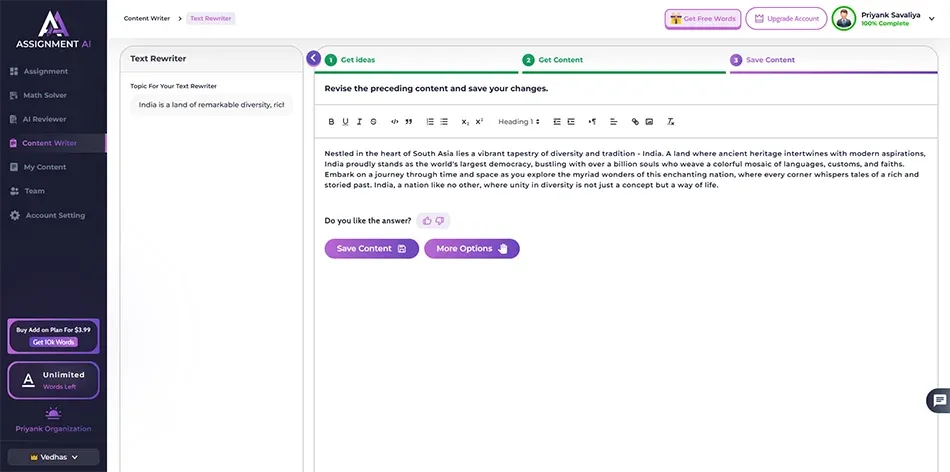
Task: Open the chat support widget
Action: (x=938, y=400)
